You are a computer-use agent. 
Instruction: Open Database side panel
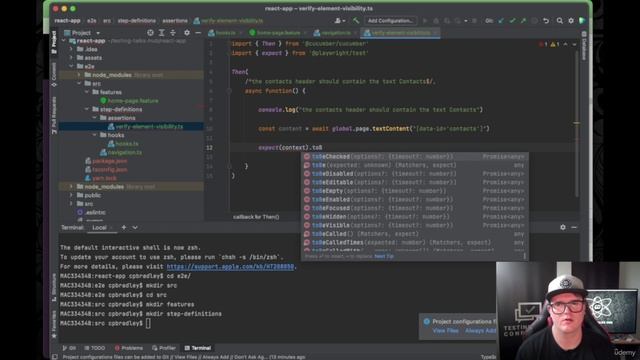584,46
